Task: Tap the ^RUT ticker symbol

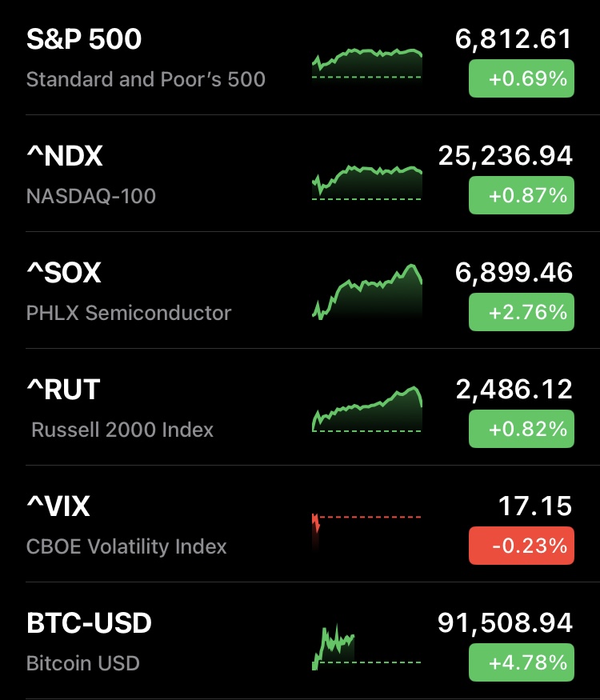Action: tap(63, 390)
